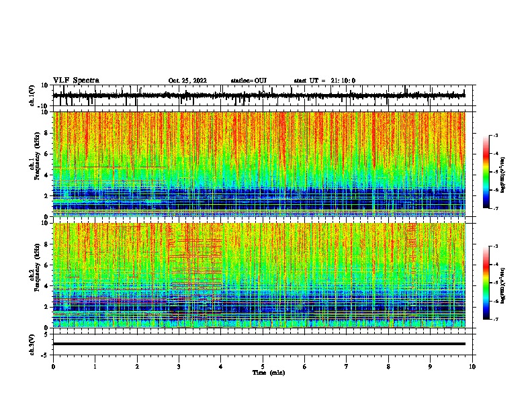Image resolution: width=532 pixels, height=411 pixels.
Task: Click the "ch.3(V)" axis label
Action: [x=32, y=345]
